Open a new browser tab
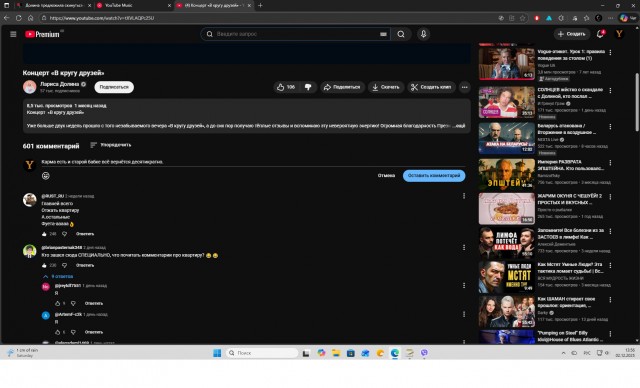Screen dimensions: 640x388 (x=260, y=6)
